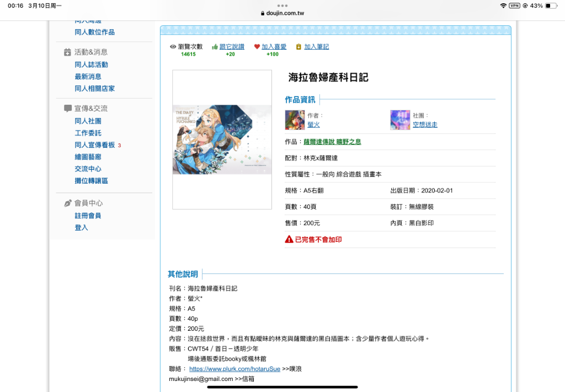565x392 pixels.
Task: Go to 同人誌活動 page
Action: click(x=91, y=65)
